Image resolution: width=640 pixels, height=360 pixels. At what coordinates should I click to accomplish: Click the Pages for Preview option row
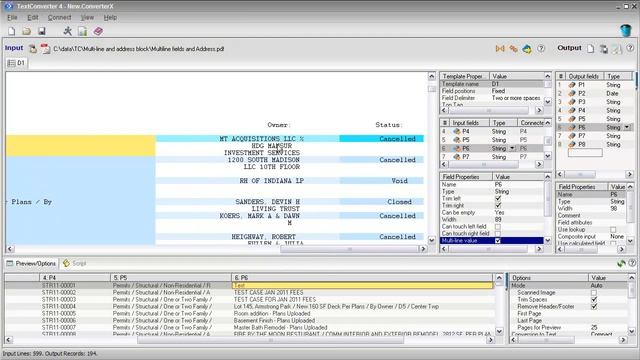tap(568, 328)
